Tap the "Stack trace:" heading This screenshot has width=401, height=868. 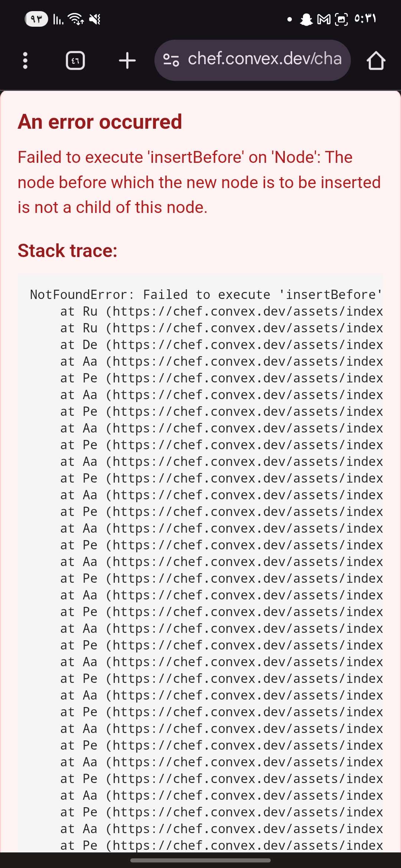point(68,250)
